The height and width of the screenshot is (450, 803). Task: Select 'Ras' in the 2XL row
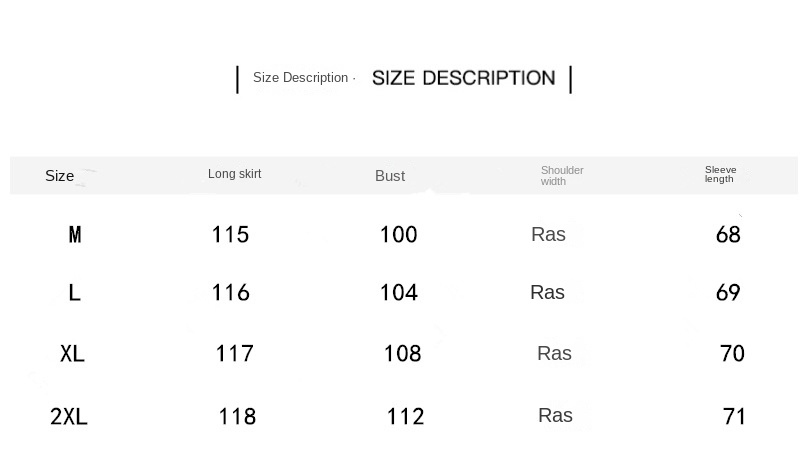coord(555,416)
